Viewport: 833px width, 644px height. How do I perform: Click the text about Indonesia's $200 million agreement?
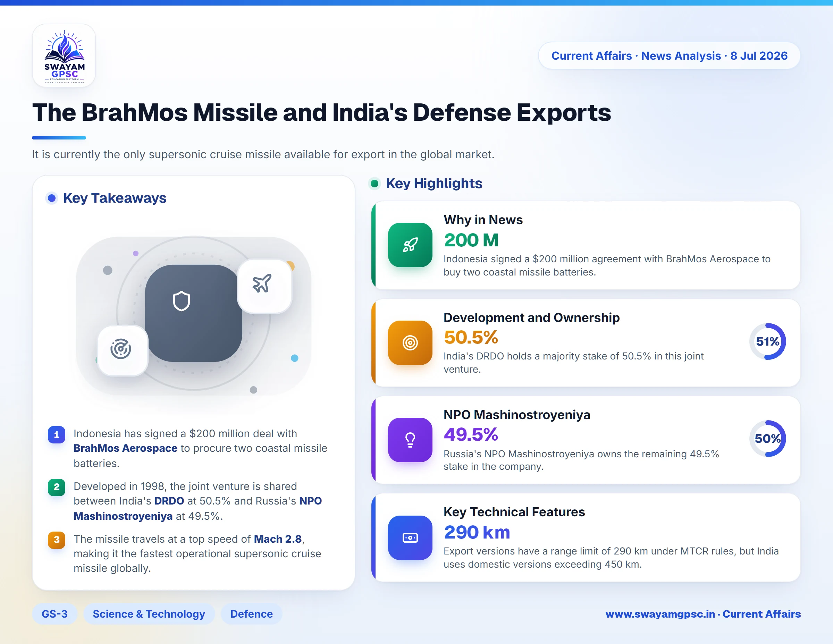607,265
